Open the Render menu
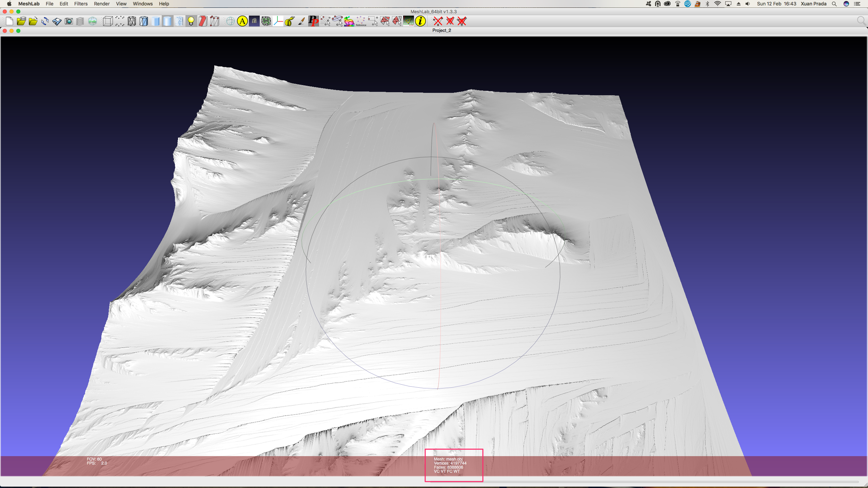This screenshot has height=488, width=868. tap(102, 4)
